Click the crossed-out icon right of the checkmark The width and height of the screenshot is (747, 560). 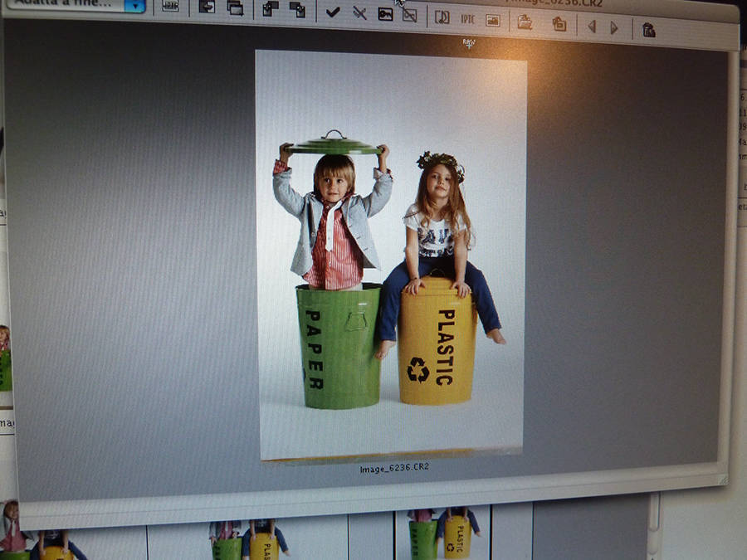click(359, 12)
